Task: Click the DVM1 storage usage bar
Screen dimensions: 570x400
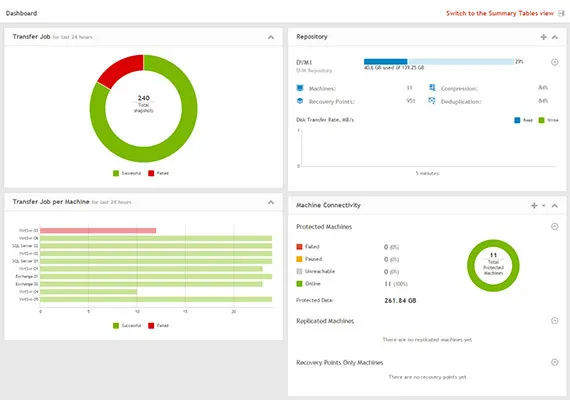Action: tap(439, 61)
